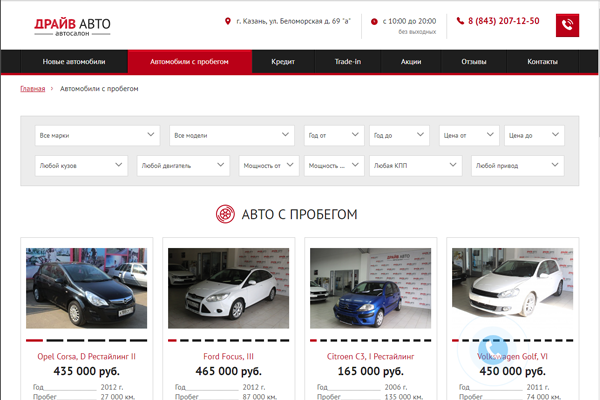Select the Год от dropdown
This screenshot has height=400, width=600.
point(333,135)
